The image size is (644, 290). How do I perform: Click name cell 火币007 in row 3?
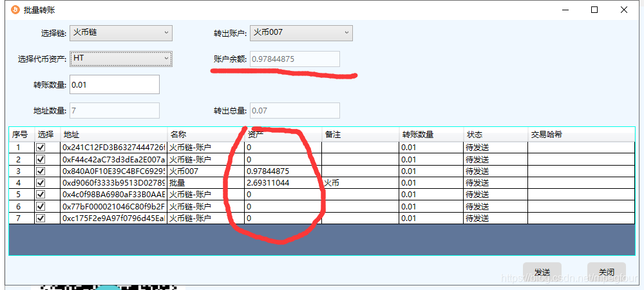coord(206,171)
